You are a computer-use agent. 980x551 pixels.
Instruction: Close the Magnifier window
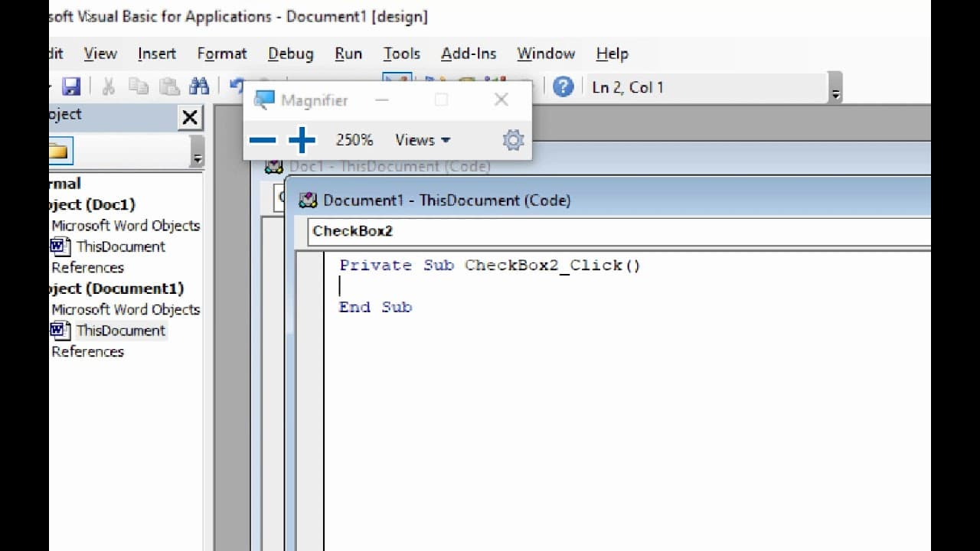tap(501, 100)
